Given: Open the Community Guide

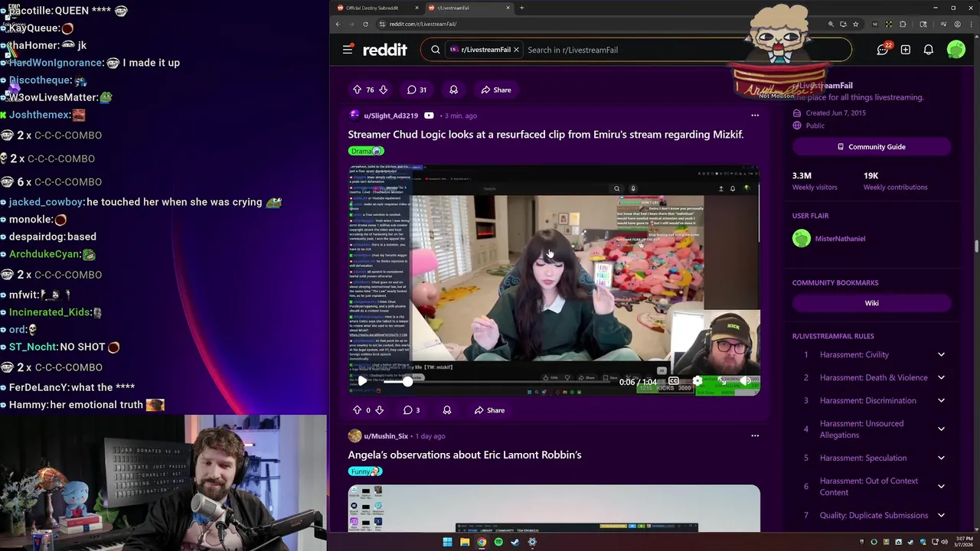Looking at the screenshot, I should pos(871,147).
